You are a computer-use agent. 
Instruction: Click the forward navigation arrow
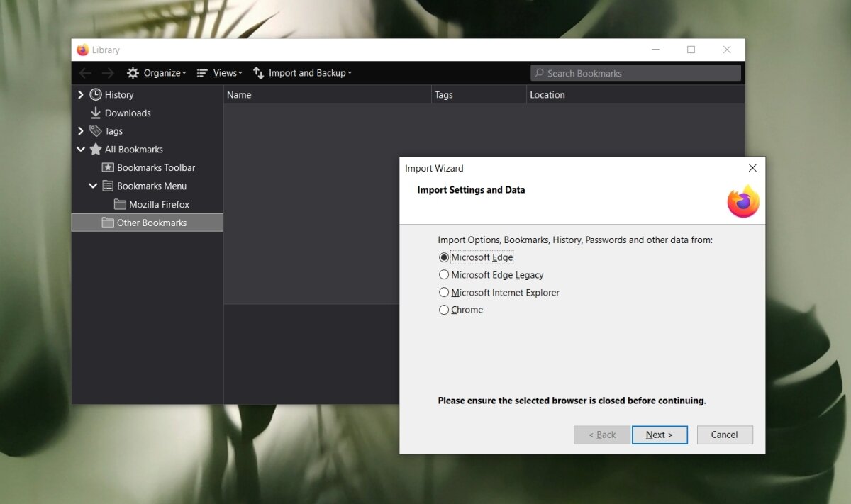[x=108, y=72]
